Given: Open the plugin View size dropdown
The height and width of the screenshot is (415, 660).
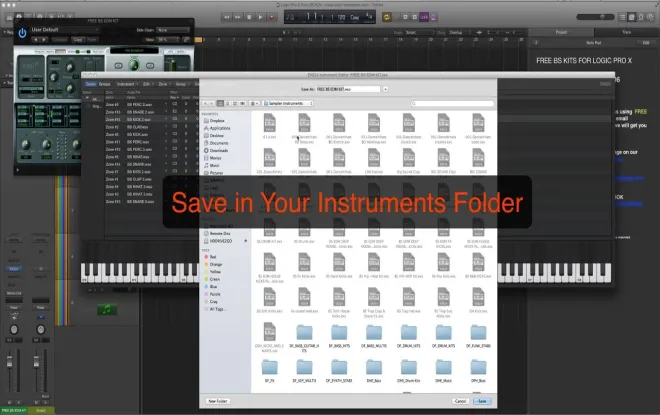Looking at the screenshot, I should pos(168,40).
